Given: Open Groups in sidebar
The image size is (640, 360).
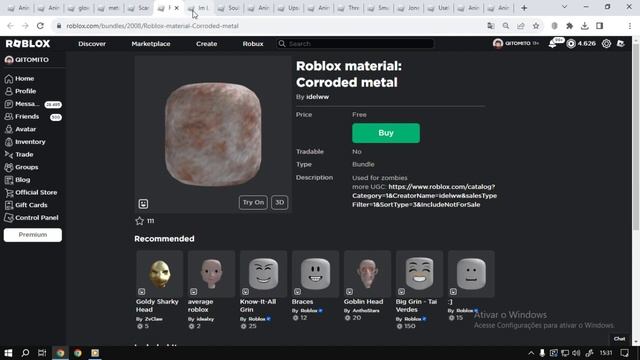Looking at the screenshot, I should click(27, 167).
